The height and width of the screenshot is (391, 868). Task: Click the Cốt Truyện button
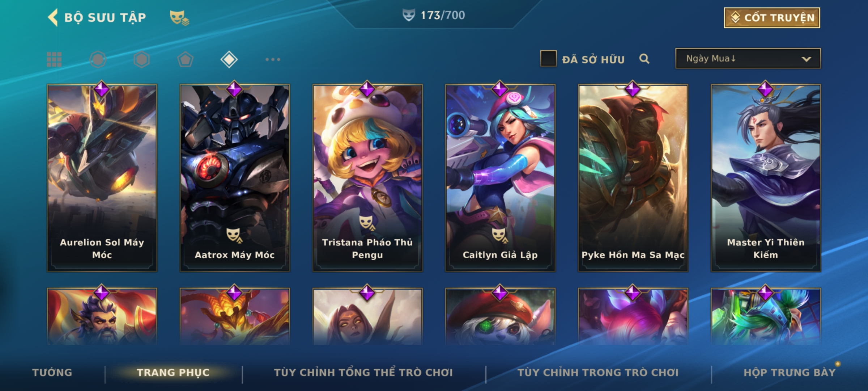tap(772, 18)
